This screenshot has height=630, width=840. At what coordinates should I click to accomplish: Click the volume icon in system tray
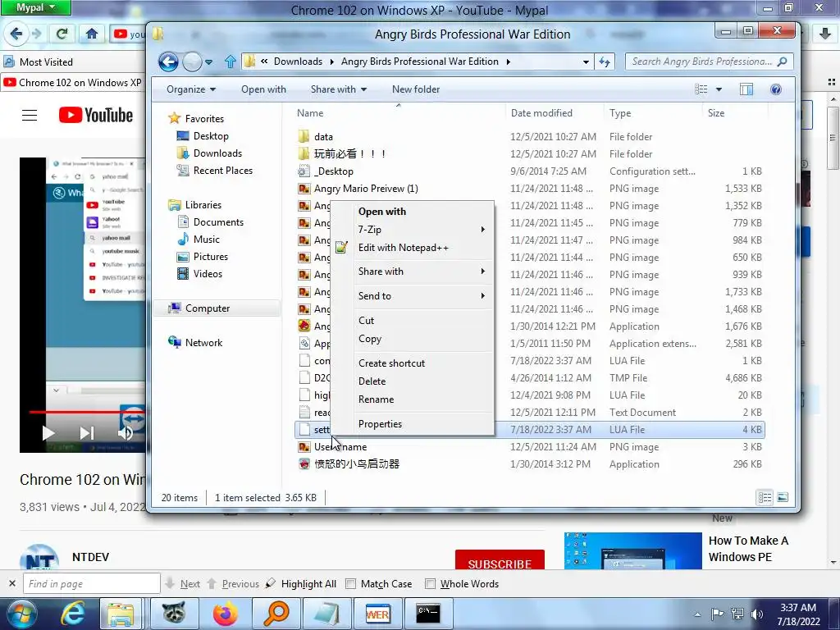[757, 614]
